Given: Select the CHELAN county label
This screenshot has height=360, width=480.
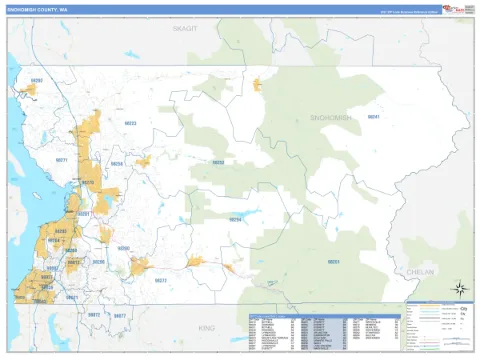Looking at the screenshot, I should click(x=420, y=272).
